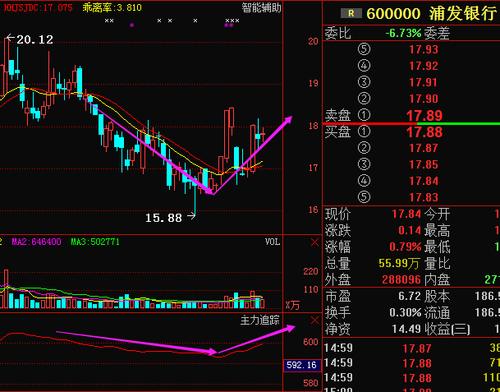Select sell level 5 price 17.93
This screenshot has height=392, width=500.
tap(423, 50)
